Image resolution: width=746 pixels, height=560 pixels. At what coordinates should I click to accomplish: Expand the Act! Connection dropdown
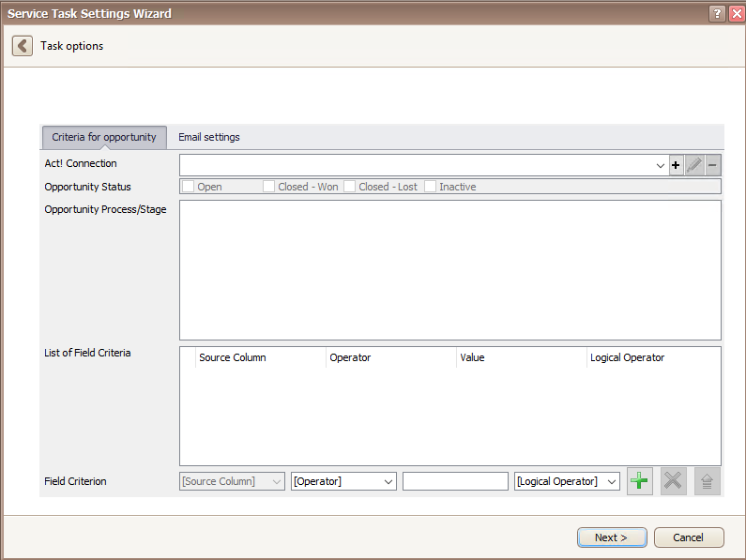coord(660,166)
